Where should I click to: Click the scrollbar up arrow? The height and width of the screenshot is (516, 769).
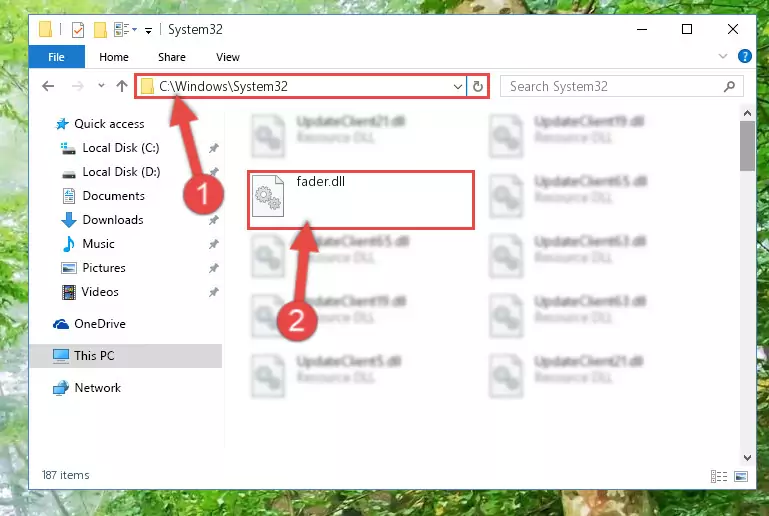(x=747, y=113)
